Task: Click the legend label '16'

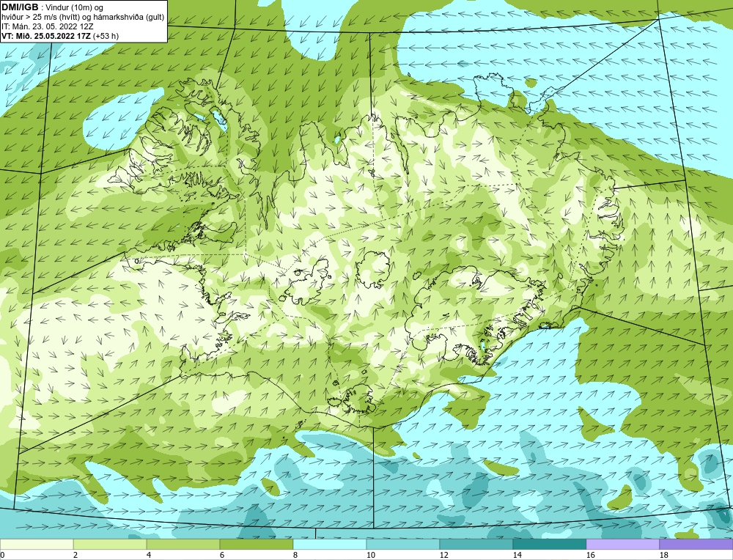Action: click(591, 555)
